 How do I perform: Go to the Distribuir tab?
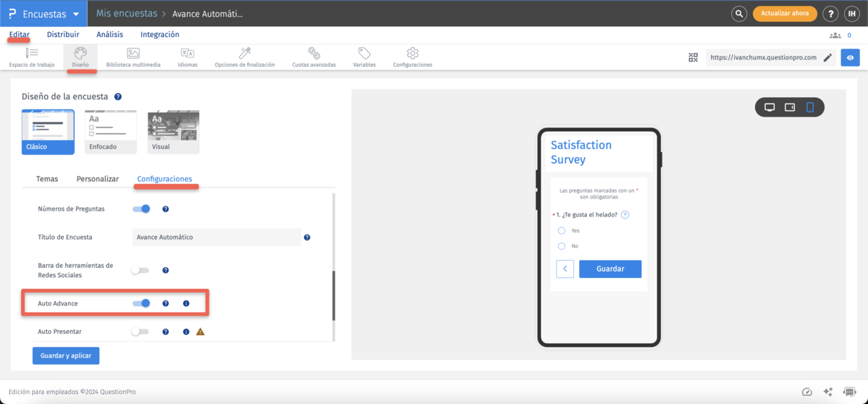point(63,34)
